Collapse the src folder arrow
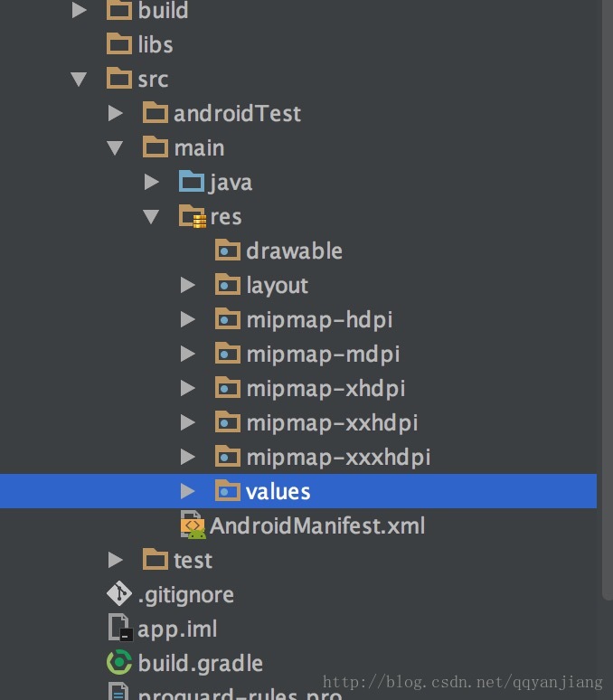 (79, 79)
